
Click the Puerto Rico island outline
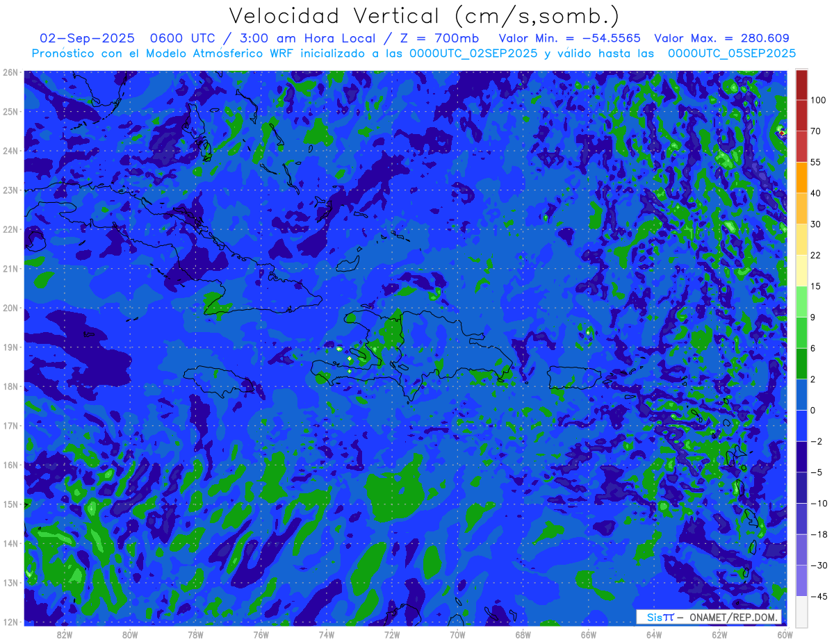click(x=573, y=378)
